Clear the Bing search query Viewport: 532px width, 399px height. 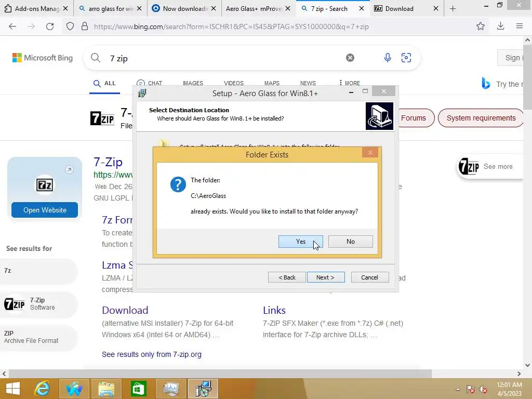(x=350, y=58)
